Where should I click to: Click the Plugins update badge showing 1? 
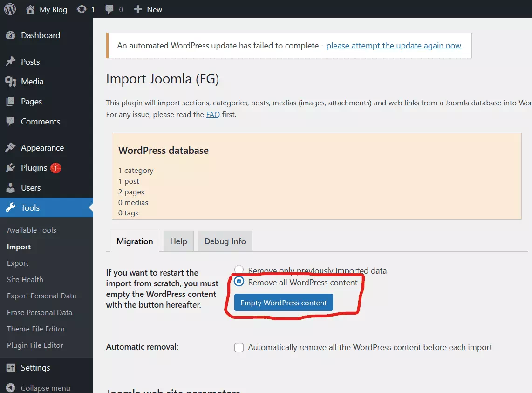[55, 168]
